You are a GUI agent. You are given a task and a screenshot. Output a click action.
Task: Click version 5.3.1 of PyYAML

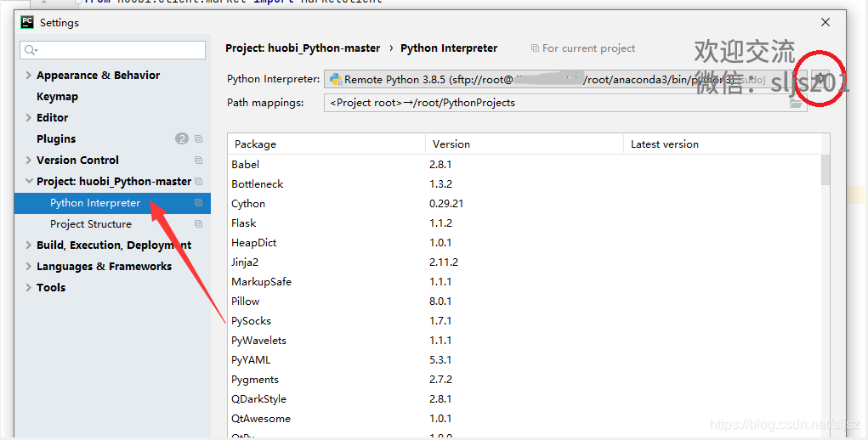click(x=440, y=360)
